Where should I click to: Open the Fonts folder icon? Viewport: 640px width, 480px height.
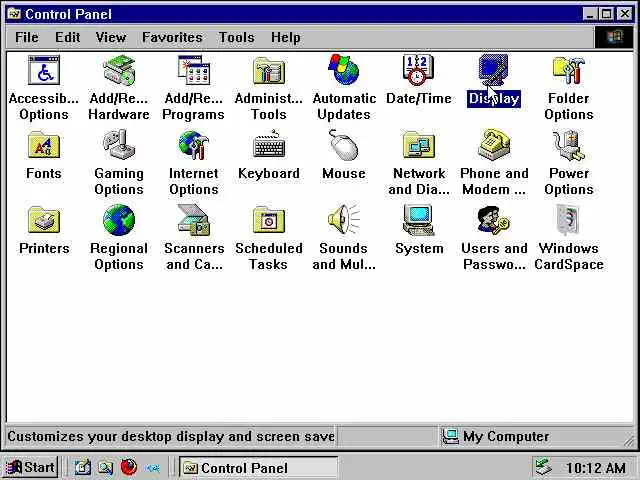(x=44, y=144)
